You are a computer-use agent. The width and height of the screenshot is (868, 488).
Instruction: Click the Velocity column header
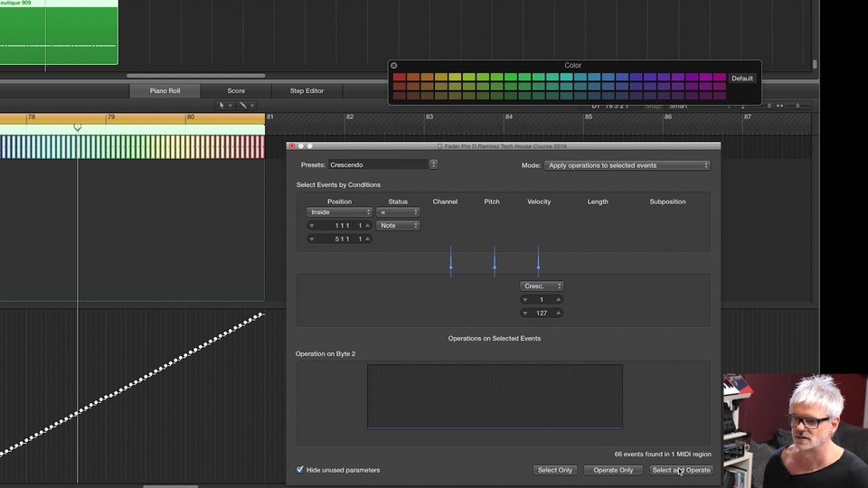click(x=539, y=202)
